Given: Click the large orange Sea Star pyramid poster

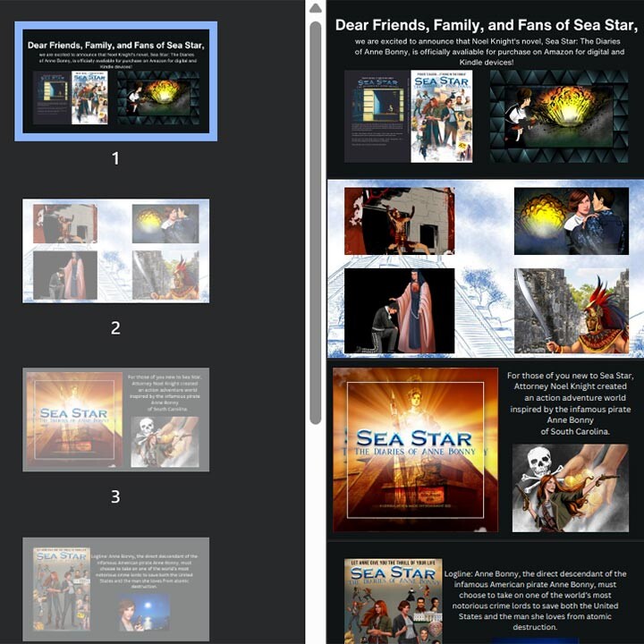Looking at the screenshot, I should point(415,450).
